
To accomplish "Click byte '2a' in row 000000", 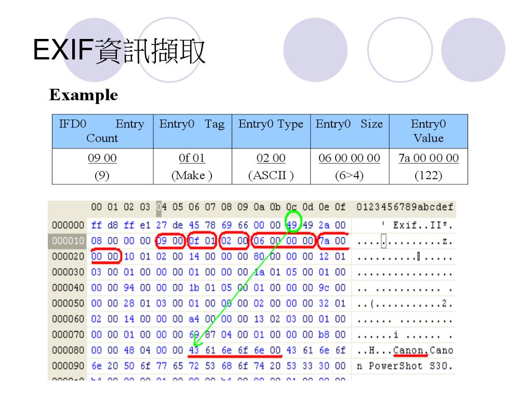I will click(324, 225).
